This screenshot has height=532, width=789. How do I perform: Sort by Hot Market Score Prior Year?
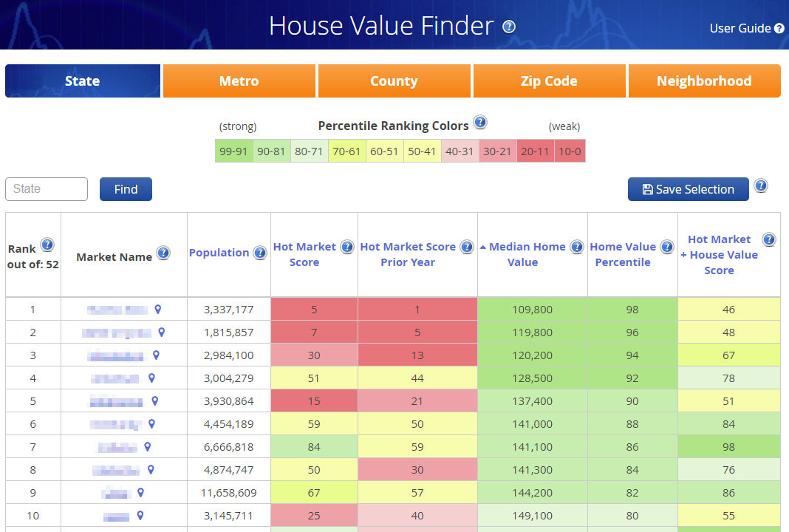point(408,254)
